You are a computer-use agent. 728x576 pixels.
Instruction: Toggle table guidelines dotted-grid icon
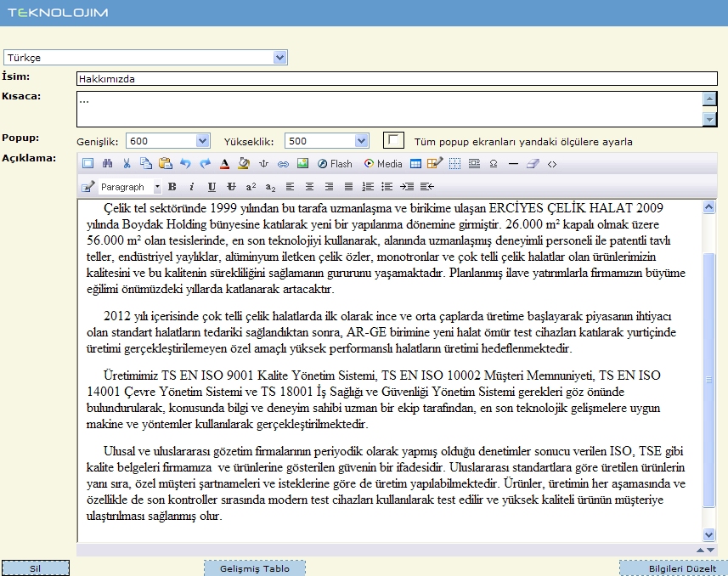click(x=455, y=163)
